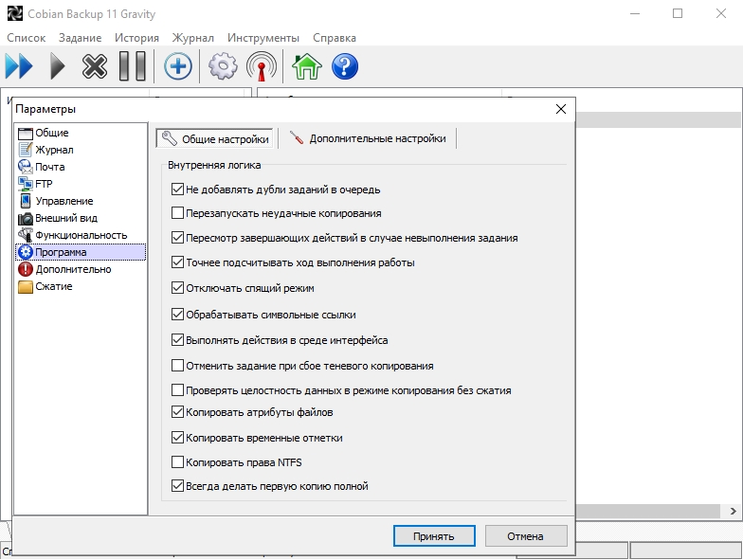Click the Cobian Backup title bar logo
The image size is (743, 560).
pyautogui.click(x=15, y=13)
